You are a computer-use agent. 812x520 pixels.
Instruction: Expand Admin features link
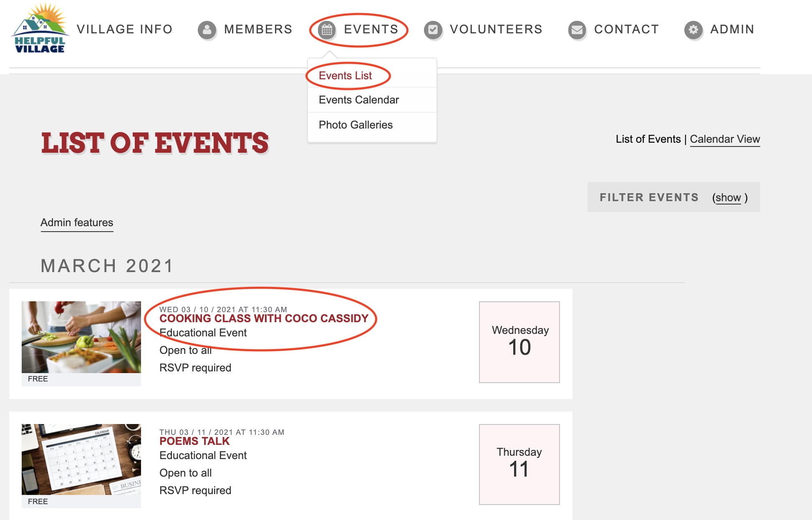pyautogui.click(x=77, y=222)
